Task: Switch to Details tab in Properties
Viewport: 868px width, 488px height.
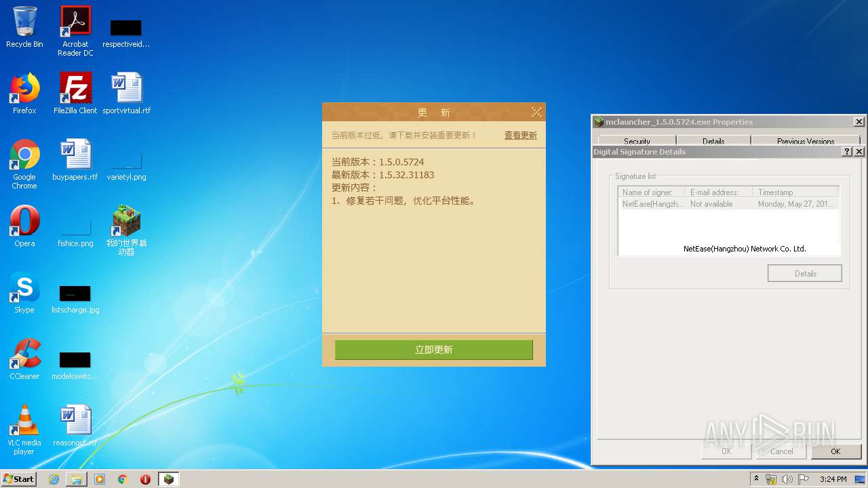Action: click(x=713, y=140)
